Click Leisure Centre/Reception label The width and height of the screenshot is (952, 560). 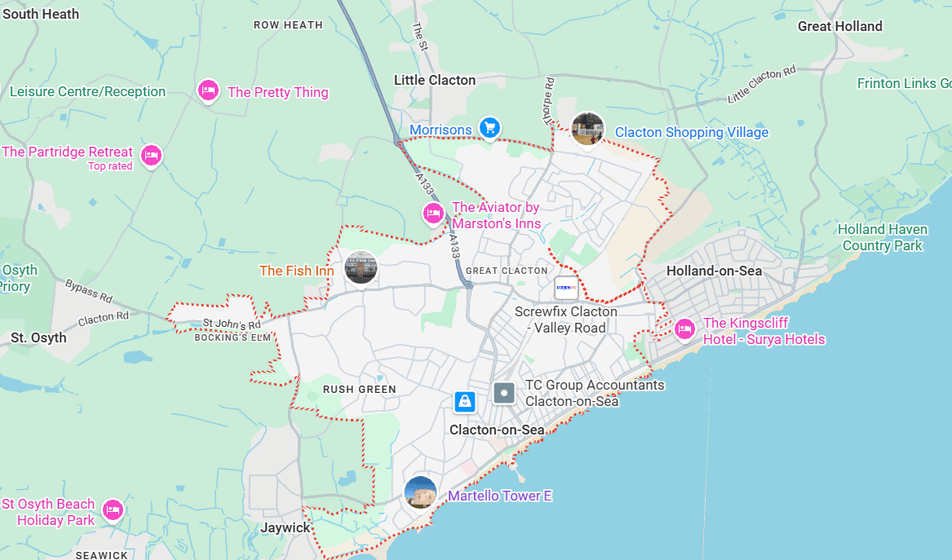click(x=87, y=91)
